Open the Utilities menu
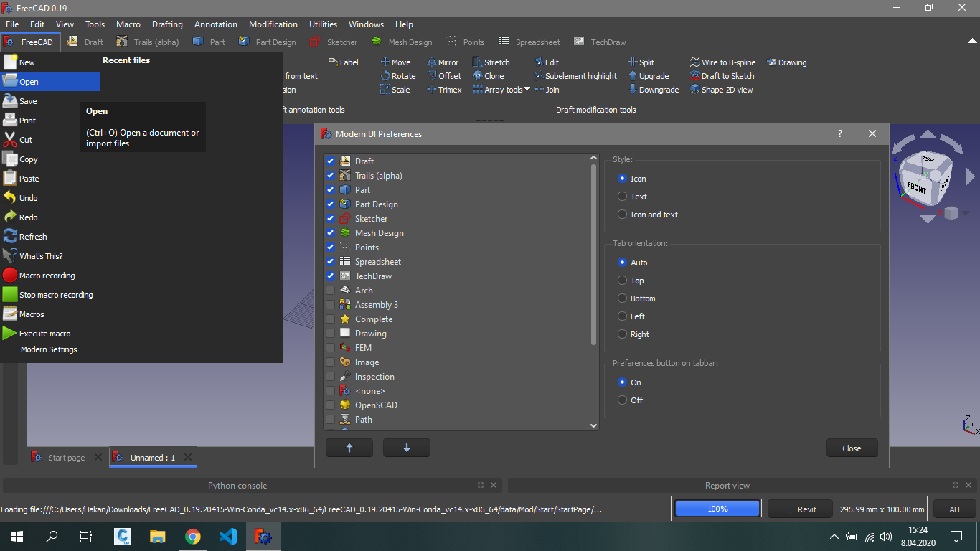The width and height of the screenshot is (980, 551). pyautogui.click(x=323, y=24)
